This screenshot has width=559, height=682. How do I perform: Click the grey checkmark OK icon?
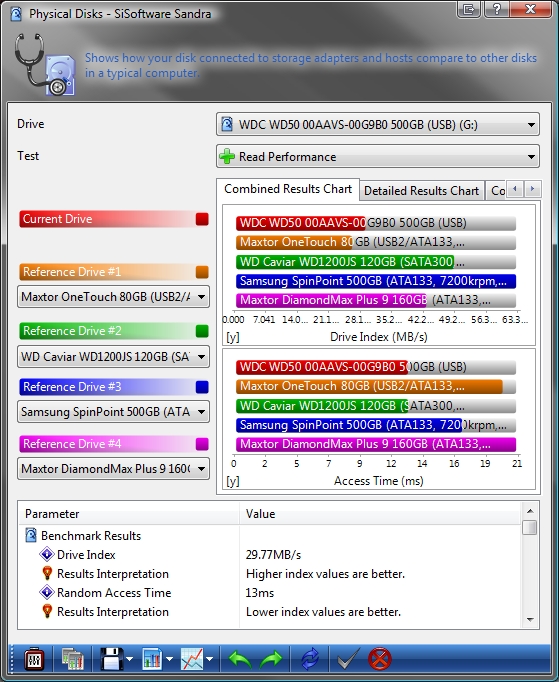pos(348,659)
